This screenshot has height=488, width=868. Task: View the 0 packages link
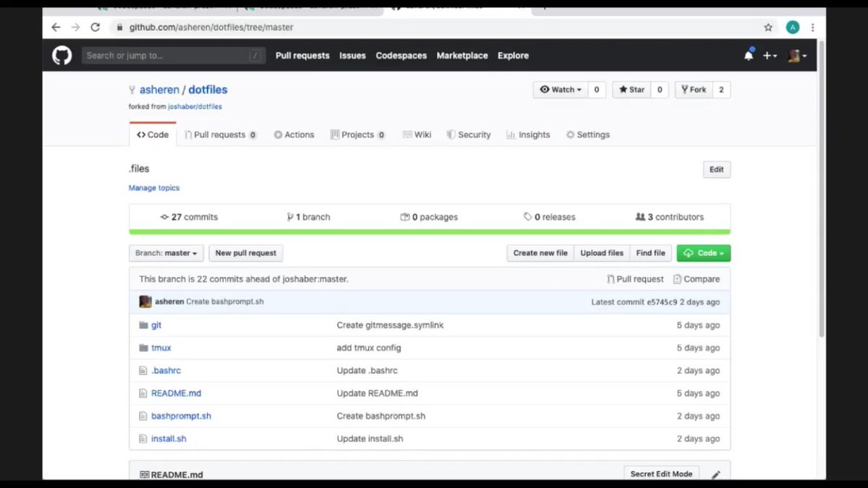coord(429,217)
